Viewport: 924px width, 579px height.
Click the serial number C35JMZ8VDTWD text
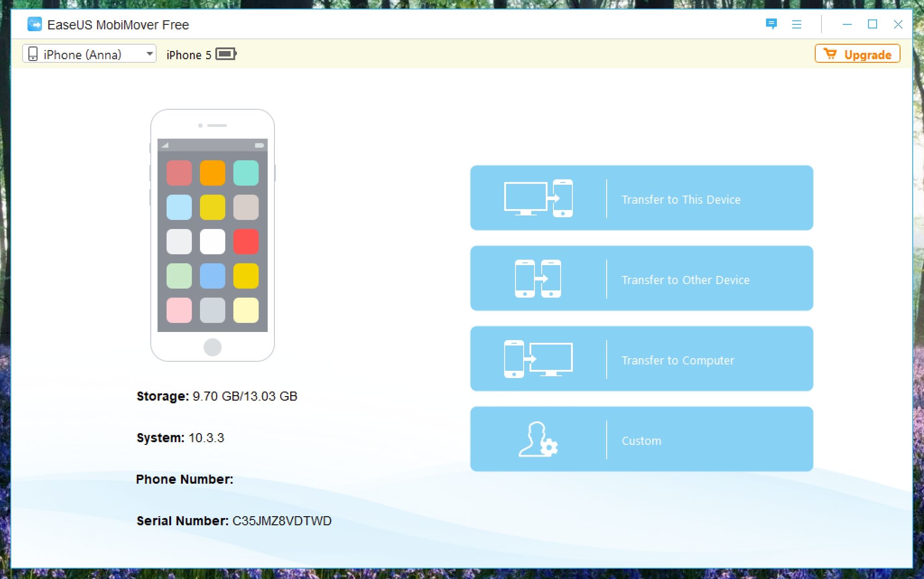click(x=282, y=521)
